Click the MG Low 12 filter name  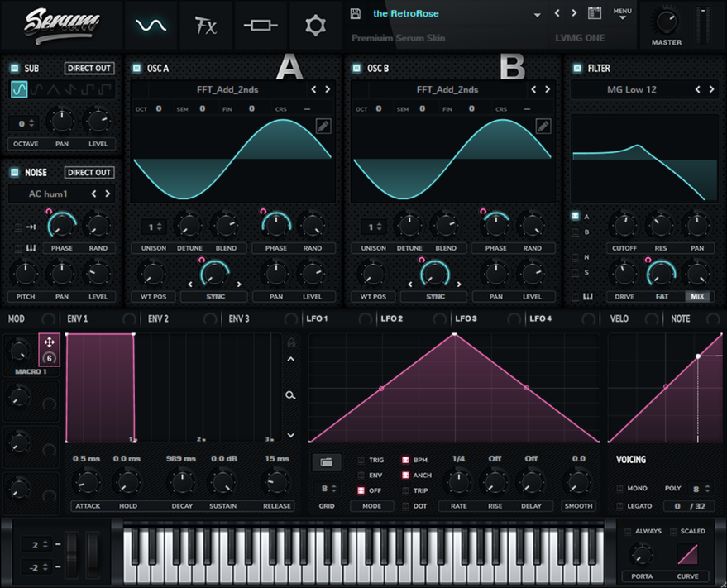632,89
